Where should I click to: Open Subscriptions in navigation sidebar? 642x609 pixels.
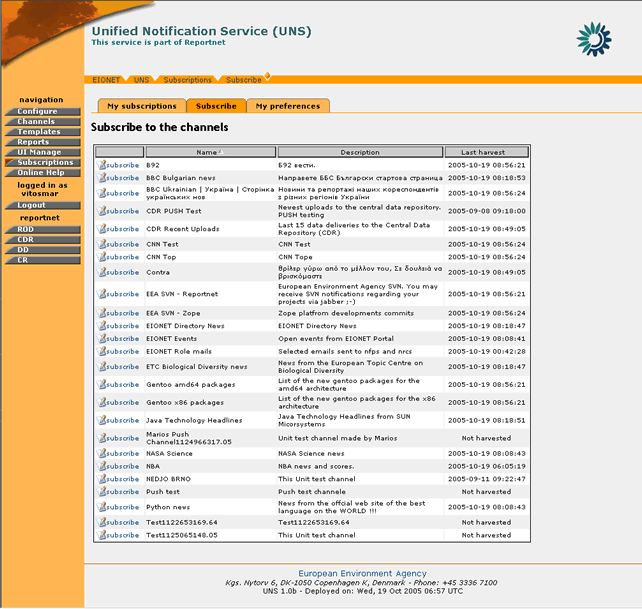tap(43, 163)
